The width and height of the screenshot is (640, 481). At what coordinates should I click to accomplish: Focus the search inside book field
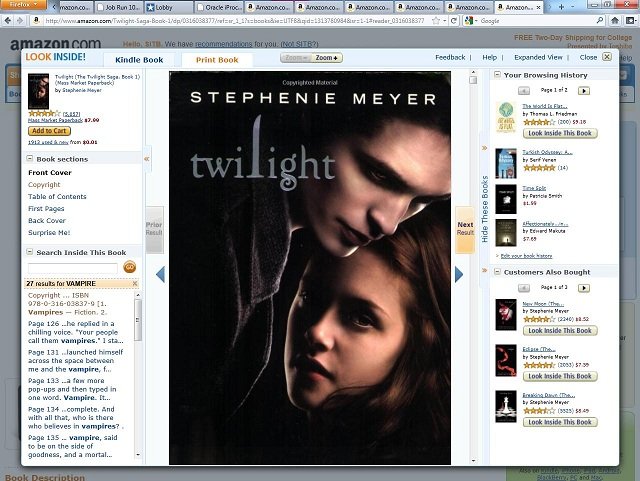click(73, 268)
